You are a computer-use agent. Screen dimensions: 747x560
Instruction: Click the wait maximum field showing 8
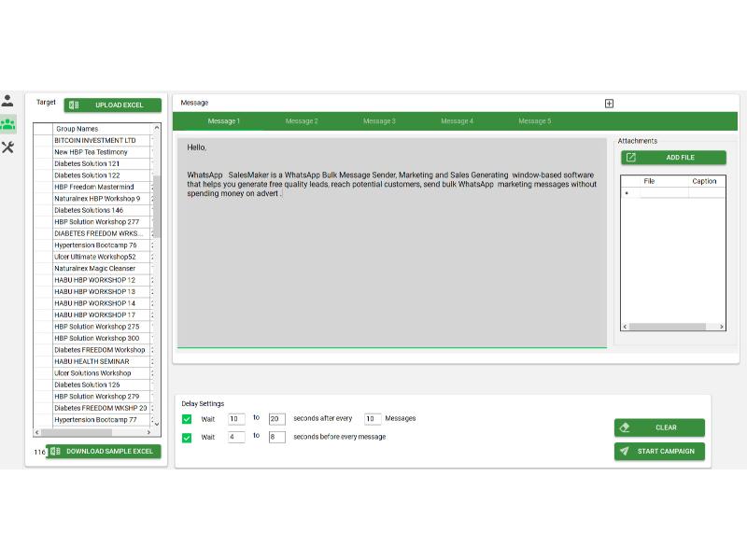pos(276,437)
